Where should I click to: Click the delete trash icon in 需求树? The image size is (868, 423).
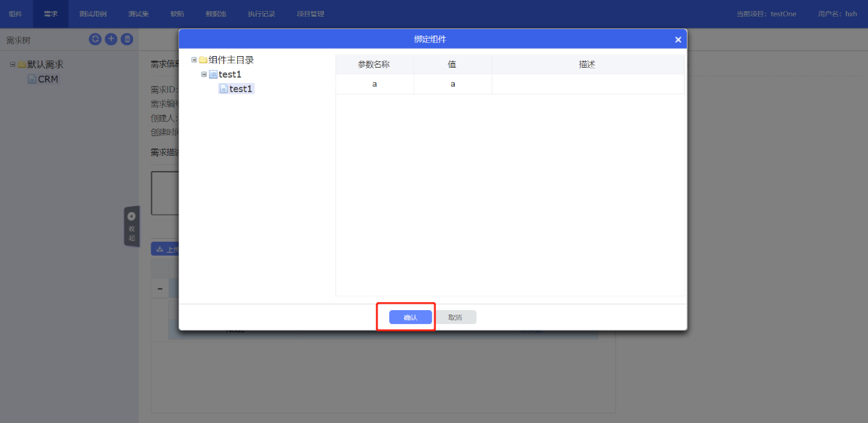tap(127, 39)
